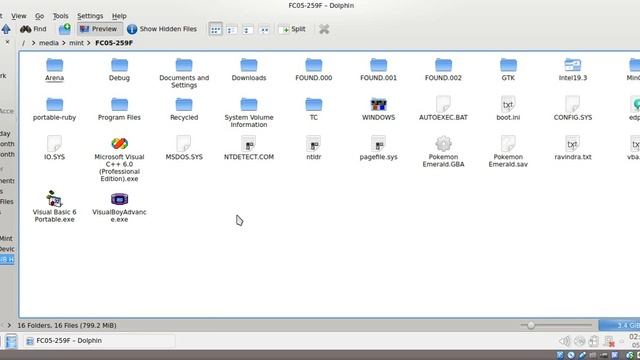
Task: Select Documents and Settings folder
Action: (184, 73)
